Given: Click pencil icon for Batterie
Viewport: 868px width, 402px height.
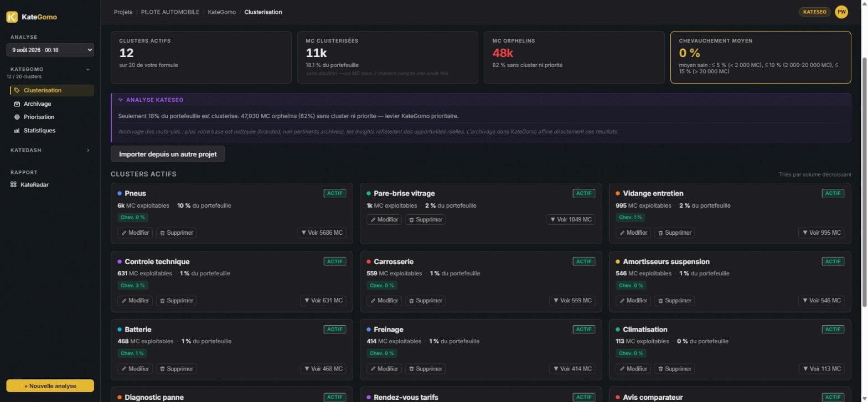Looking at the screenshot, I should pyautogui.click(x=124, y=369).
